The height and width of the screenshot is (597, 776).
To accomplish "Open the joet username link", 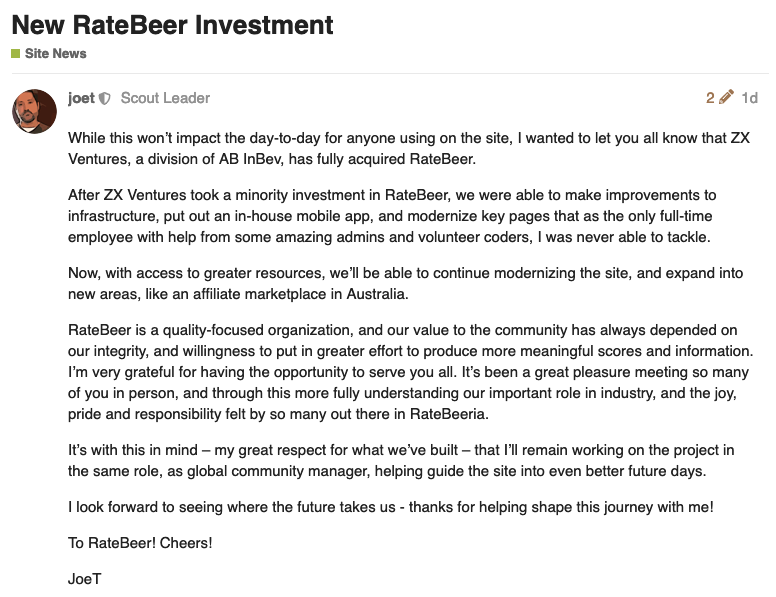I will [x=81, y=98].
